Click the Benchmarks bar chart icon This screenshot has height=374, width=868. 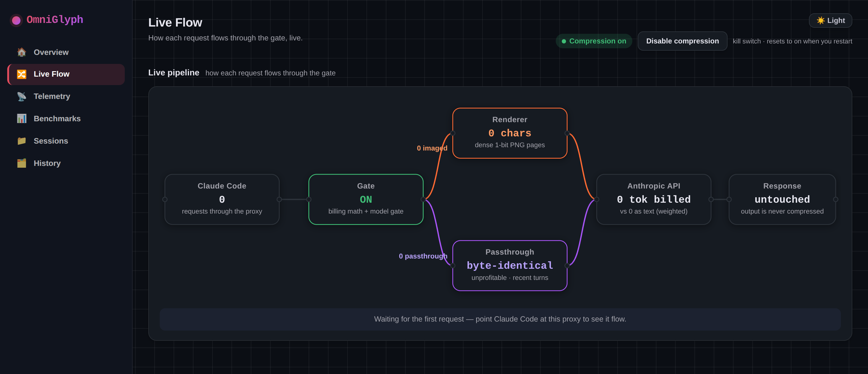tap(22, 119)
